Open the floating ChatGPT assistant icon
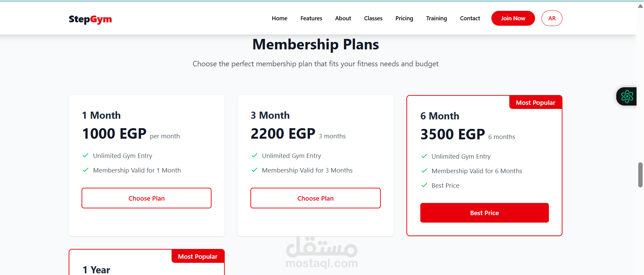644x275 pixels. click(627, 96)
